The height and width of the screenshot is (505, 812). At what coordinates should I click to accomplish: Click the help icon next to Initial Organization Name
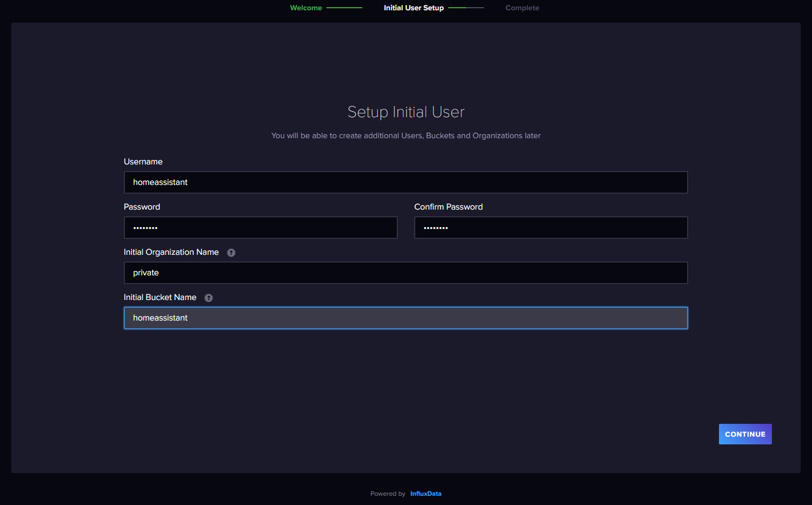(231, 253)
